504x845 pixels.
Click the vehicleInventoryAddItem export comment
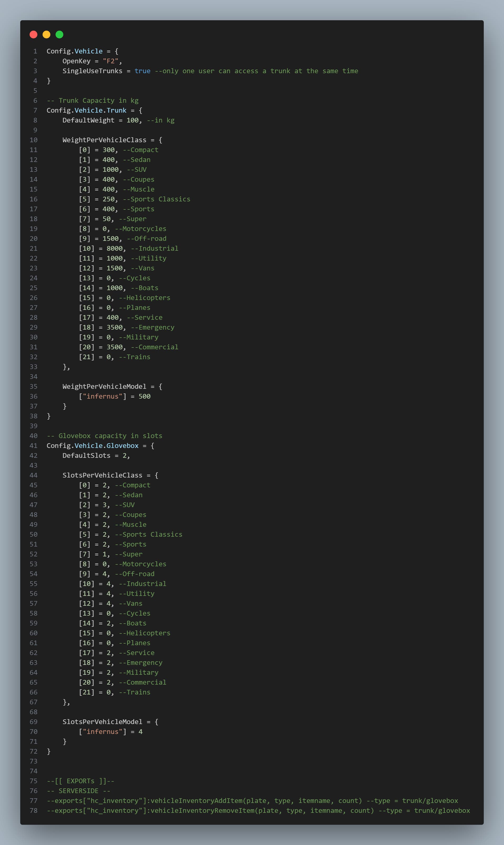[252, 801]
